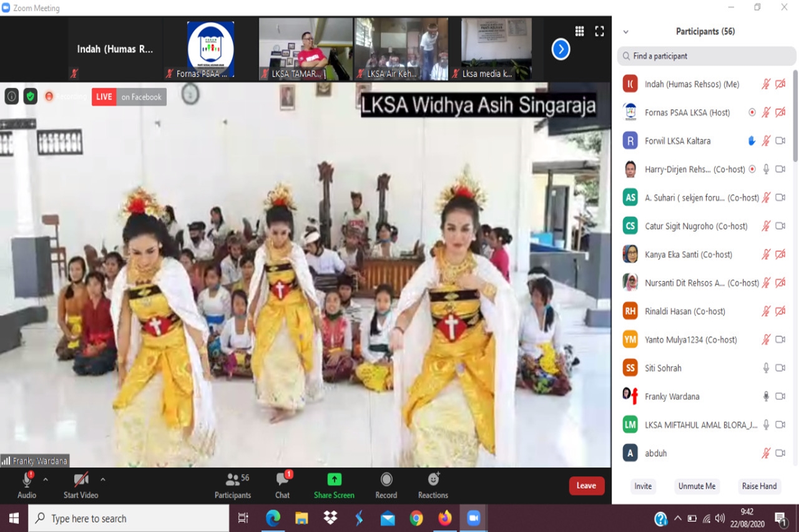The height and width of the screenshot is (532, 799).
Task: Open Microsoft Edge from taskbar
Action: pos(273,518)
